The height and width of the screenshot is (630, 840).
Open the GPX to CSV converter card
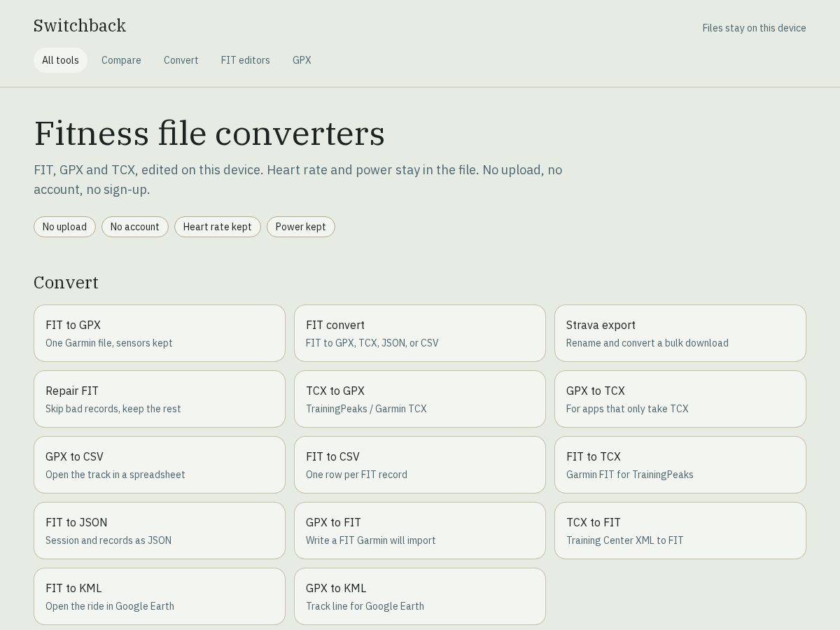point(160,465)
